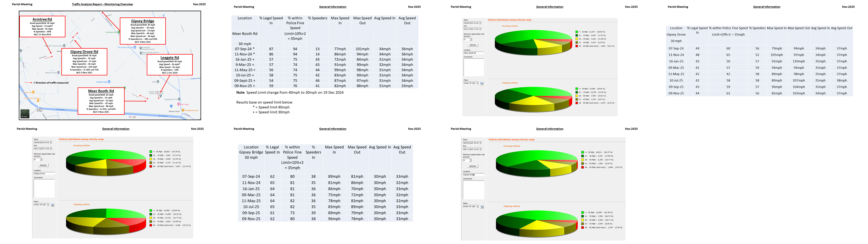Viewport: 868px width, 244px height.
Task: Open End date dropdown in Gipsey Drove panel
Action: [x=51, y=149]
